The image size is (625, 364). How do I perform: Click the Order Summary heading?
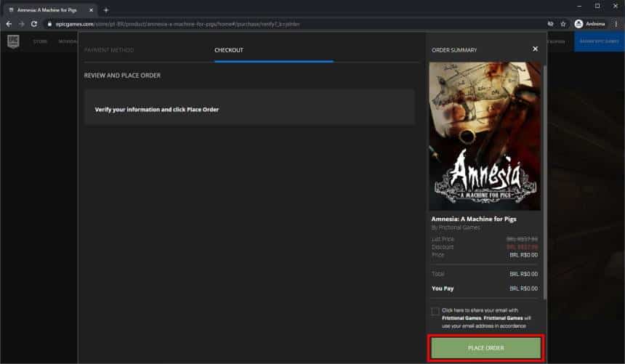point(454,50)
